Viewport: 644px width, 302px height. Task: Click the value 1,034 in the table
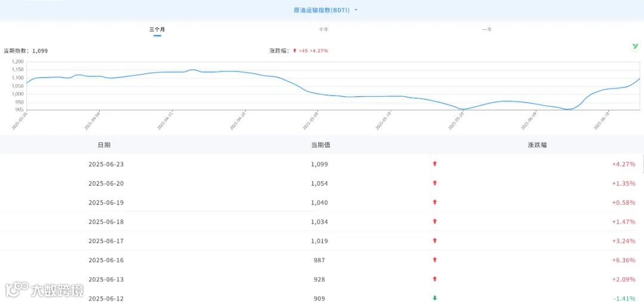[x=320, y=222]
